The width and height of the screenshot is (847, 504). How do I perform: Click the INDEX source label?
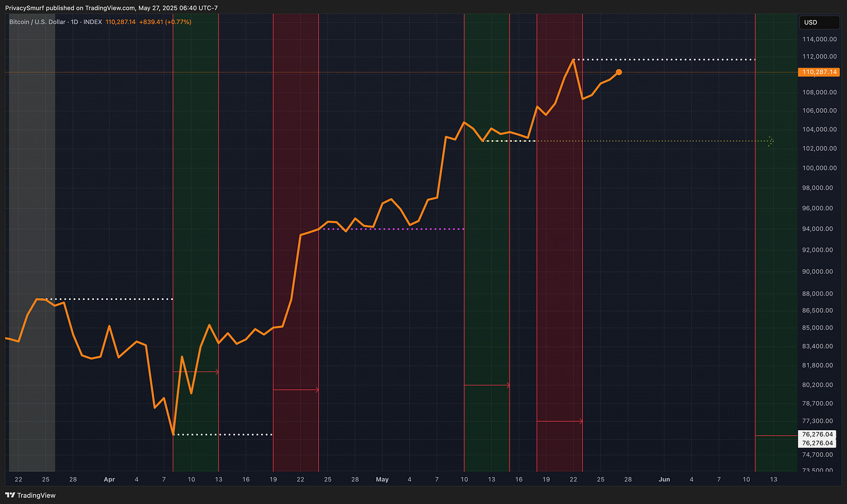(x=91, y=22)
